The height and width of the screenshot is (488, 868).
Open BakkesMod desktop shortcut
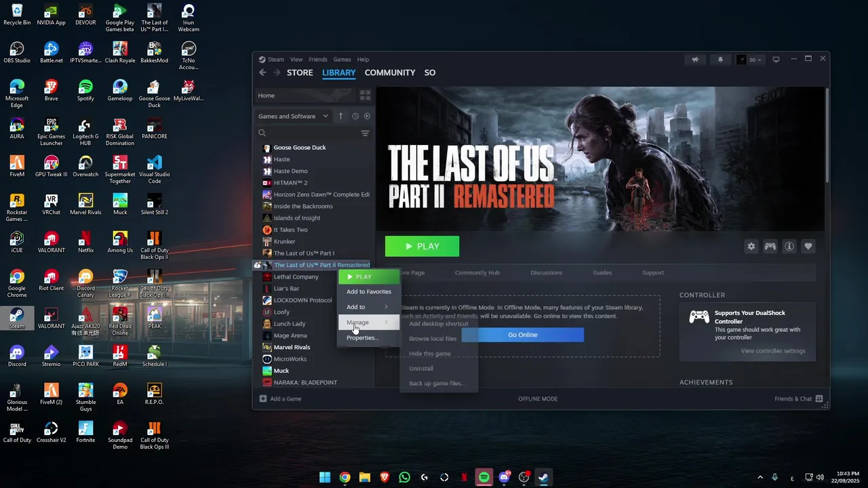pos(154,52)
